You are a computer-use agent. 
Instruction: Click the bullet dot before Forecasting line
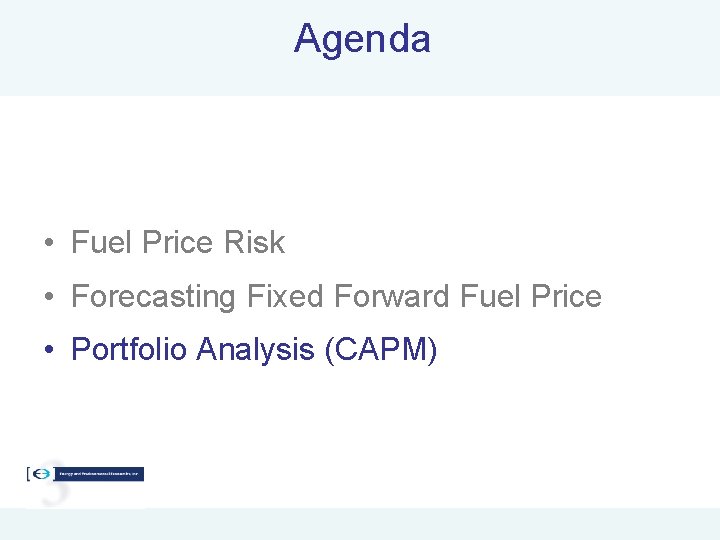(x=48, y=297)
